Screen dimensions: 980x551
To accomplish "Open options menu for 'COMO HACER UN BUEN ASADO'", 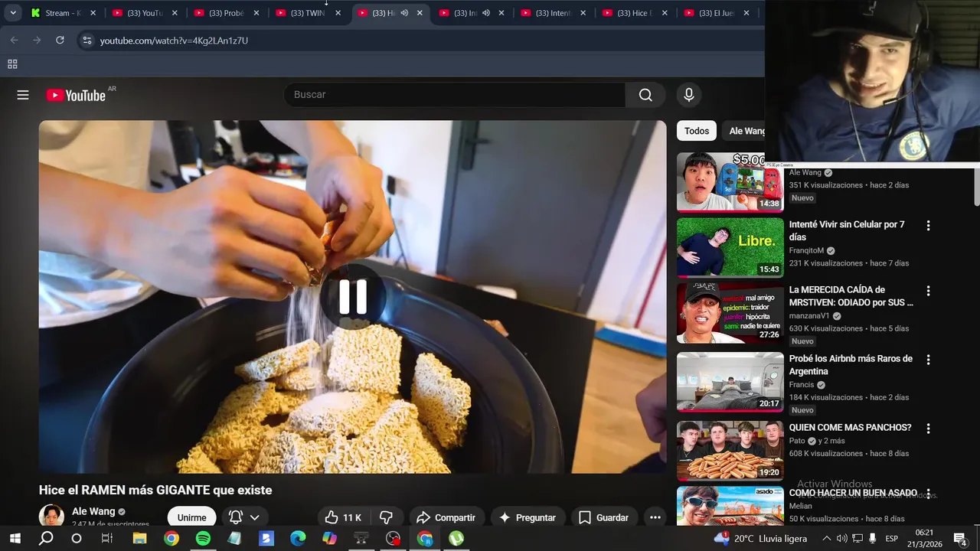I will point(928,494).
